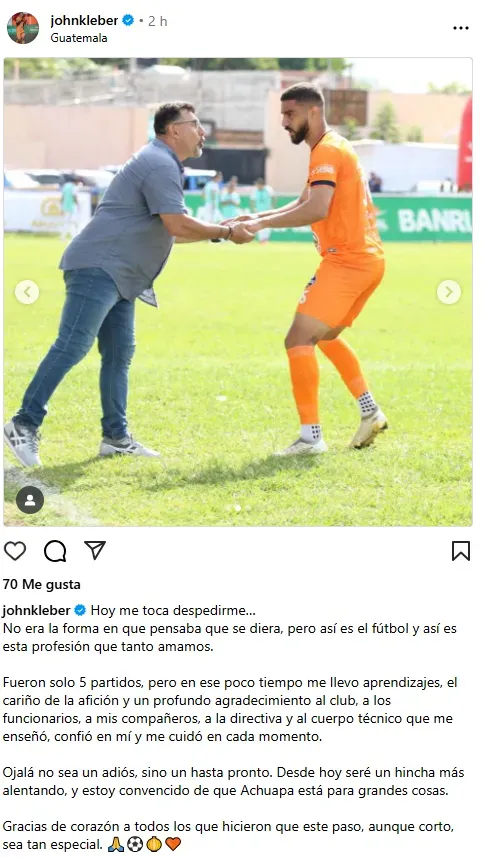This screenshot has width=493, height=858.
Task: Open johnkleber username in the post header
Action: tap(84, 20)
